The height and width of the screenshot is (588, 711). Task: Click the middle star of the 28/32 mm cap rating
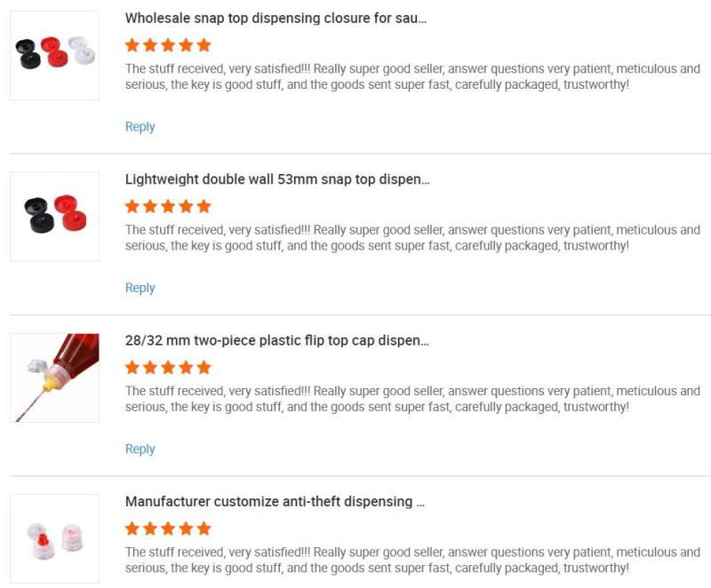(168, 367)
